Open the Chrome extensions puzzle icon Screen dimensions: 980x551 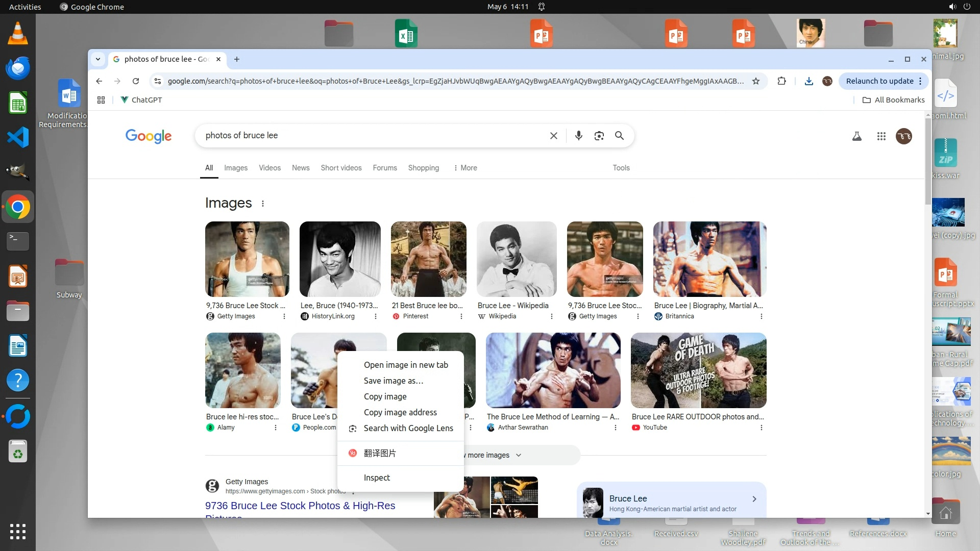tap(781, 81)
